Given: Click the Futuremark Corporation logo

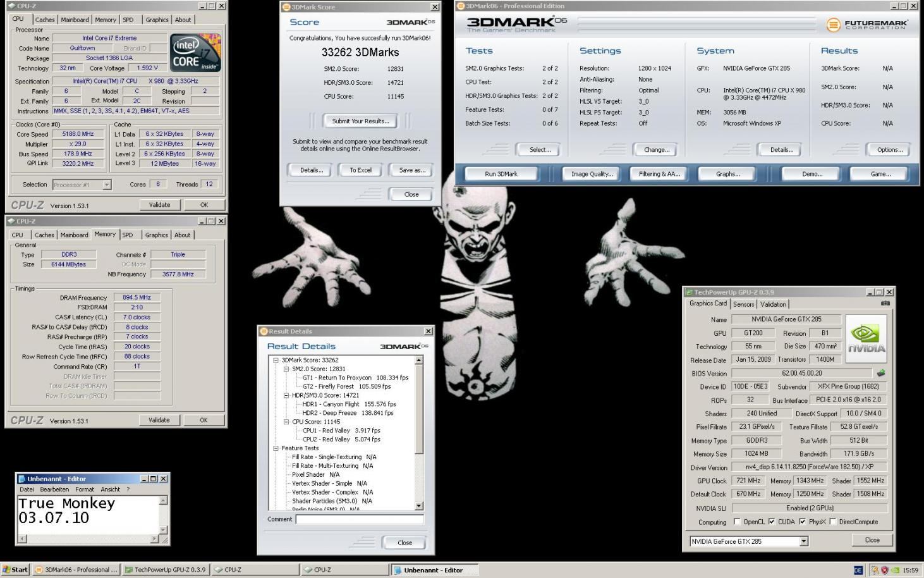Looking at the screenshot, I should point(867,25).
